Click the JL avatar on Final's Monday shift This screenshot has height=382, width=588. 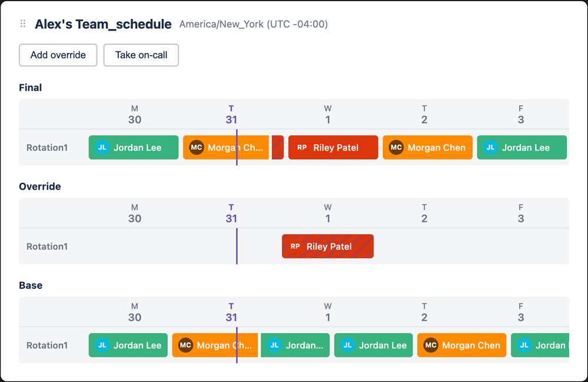[102, 147]
